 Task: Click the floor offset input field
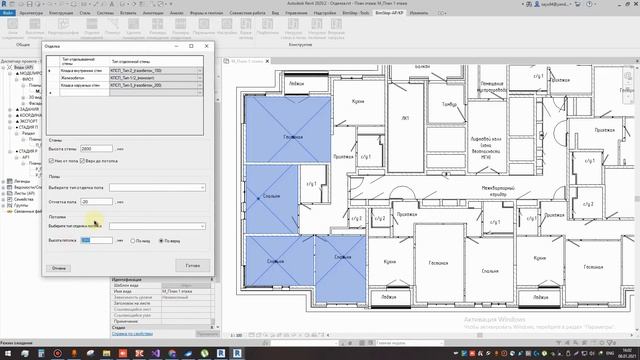coord(96,202)
